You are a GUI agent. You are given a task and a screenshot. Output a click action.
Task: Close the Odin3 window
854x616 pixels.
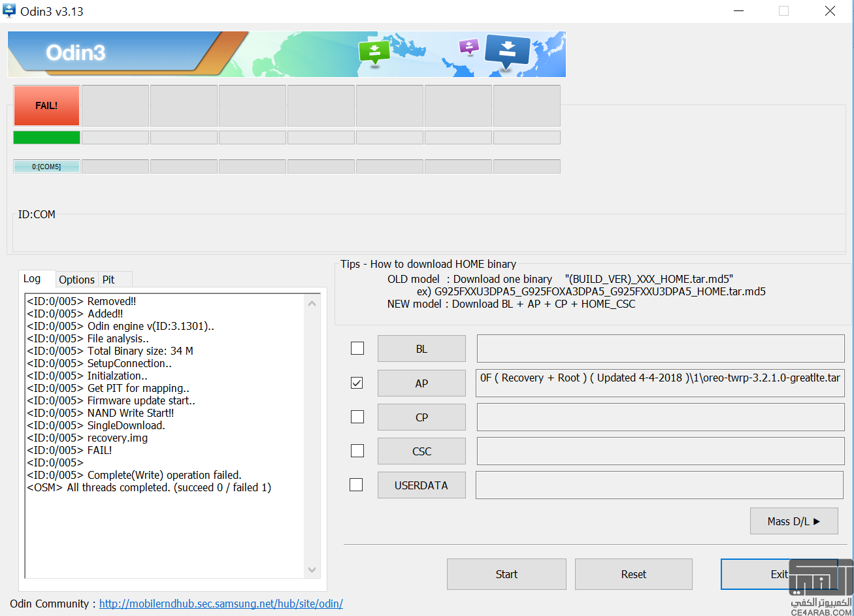[830, 11]
